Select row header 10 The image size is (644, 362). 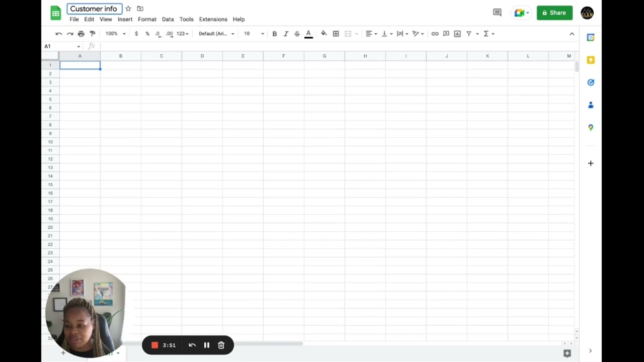50,142
